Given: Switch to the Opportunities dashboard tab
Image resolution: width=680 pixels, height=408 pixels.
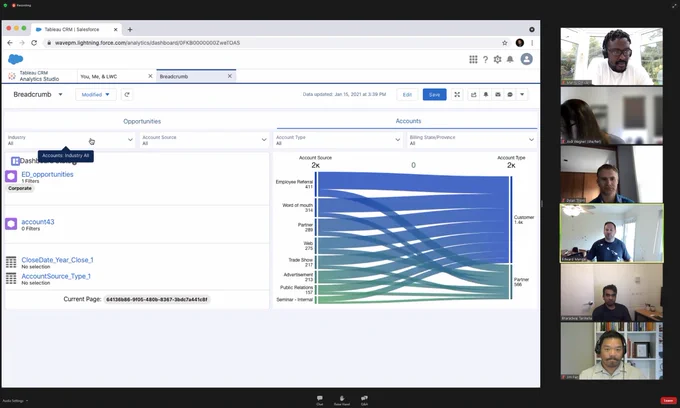Looking at the screenshot, I should (142, 121).
